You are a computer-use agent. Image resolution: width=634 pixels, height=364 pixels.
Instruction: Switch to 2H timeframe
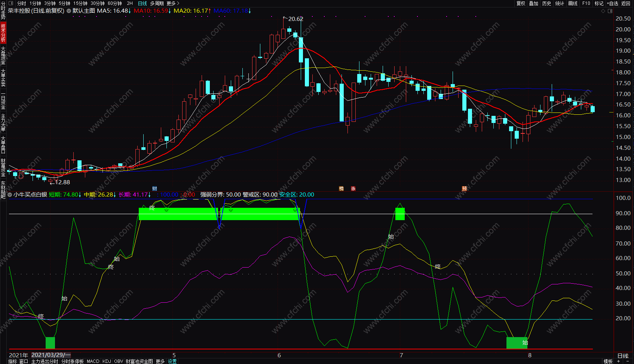coord(130,3)
